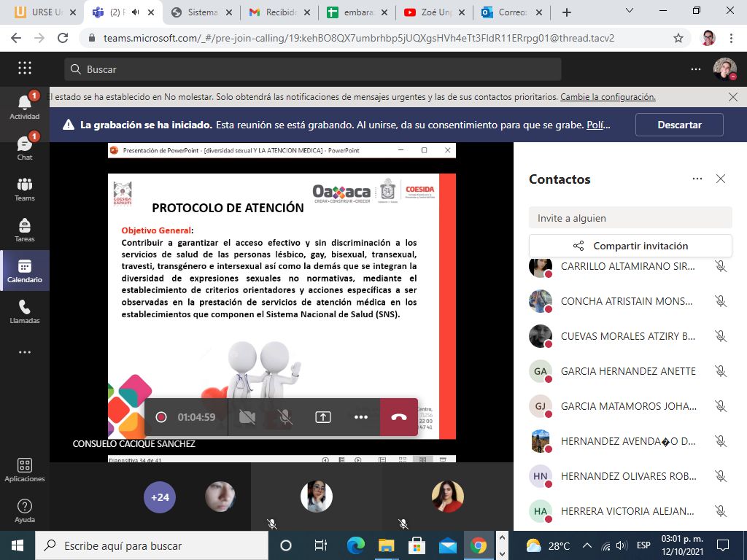Open Tareas in the left sidebar
The height and width of the screenshot is (560, 747).
25,230
